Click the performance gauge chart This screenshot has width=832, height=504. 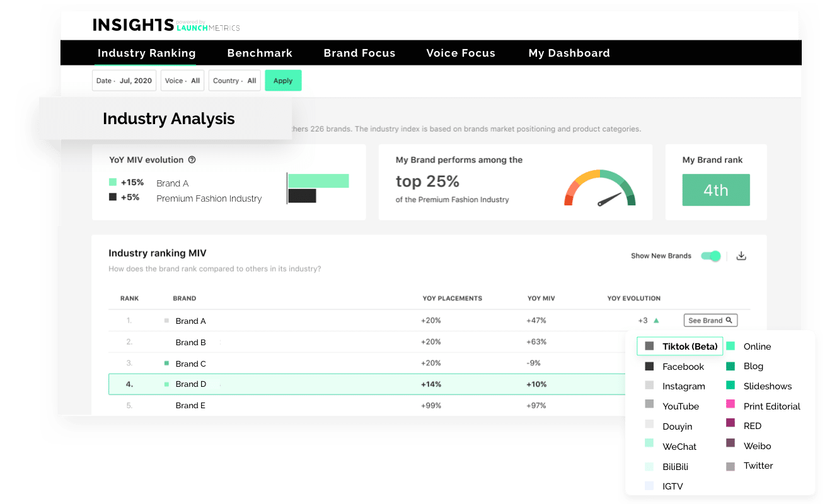[599, 188]
